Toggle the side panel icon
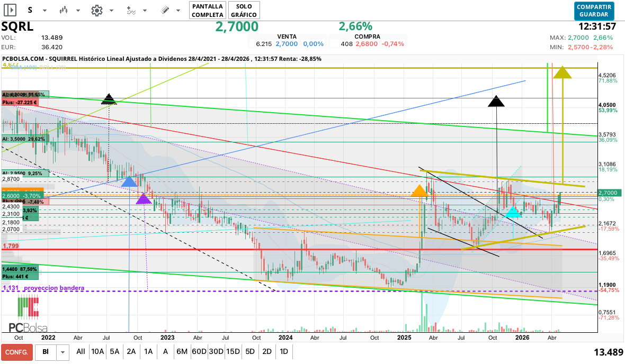Image resolution: width=625 pixels, height=364 pixels. coord(11,10)
